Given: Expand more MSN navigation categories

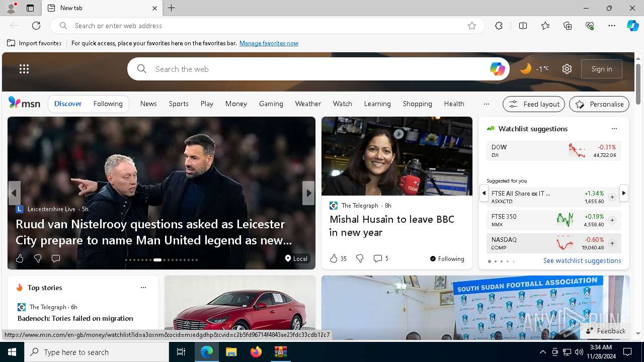Looking at the screenshot, I should [486, 104].
